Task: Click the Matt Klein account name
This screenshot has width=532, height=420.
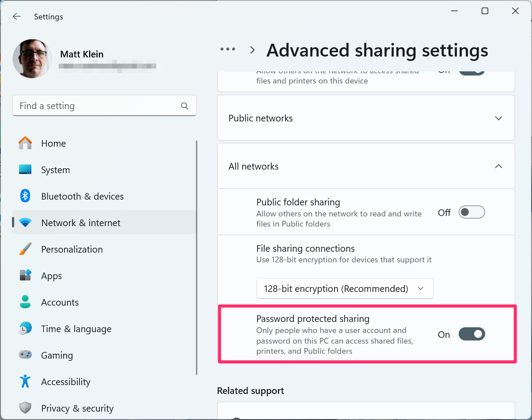Action: pyautogui.click(x=82, y=54)
